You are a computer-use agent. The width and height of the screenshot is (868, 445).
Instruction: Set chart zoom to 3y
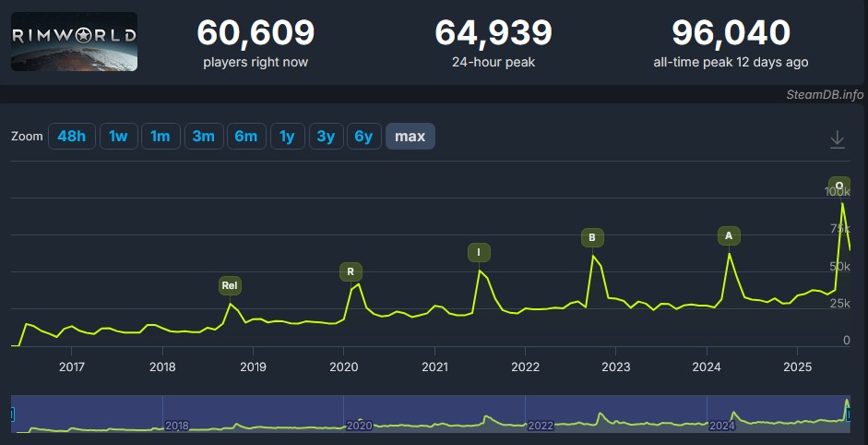pyautogui.click(x=326, y=137)
